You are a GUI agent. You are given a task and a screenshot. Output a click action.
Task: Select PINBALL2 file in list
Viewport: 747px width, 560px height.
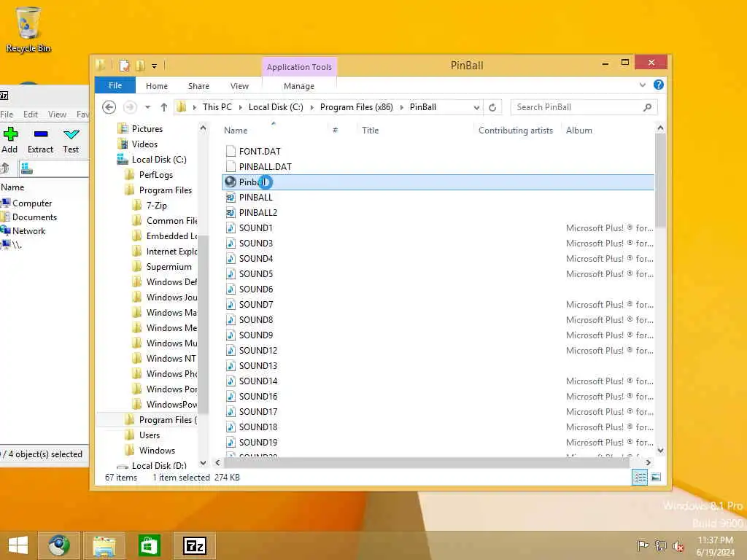(258, 212)
